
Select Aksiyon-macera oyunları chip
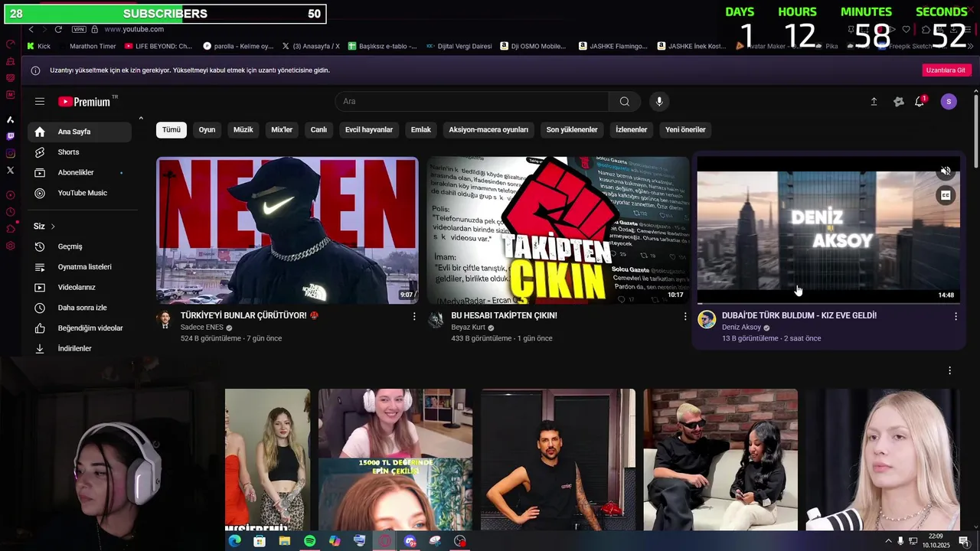(488, 129)
